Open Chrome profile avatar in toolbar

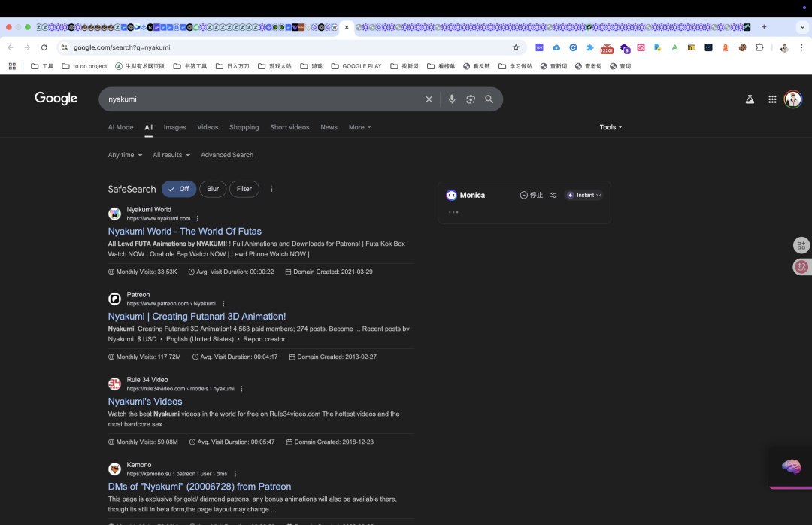point(784,47)
